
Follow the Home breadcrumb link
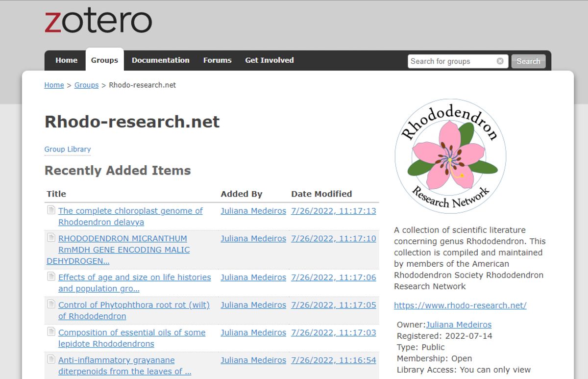(x=54, y=85)
